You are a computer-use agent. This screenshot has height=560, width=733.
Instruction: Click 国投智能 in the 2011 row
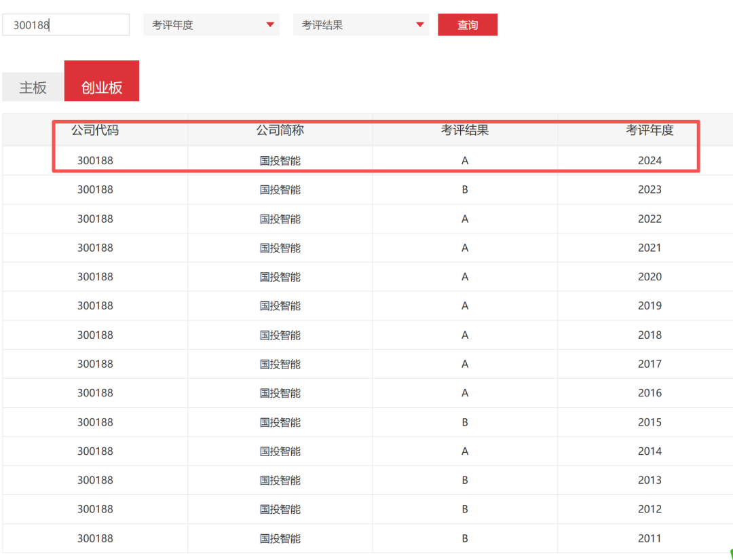coord(280,539)
